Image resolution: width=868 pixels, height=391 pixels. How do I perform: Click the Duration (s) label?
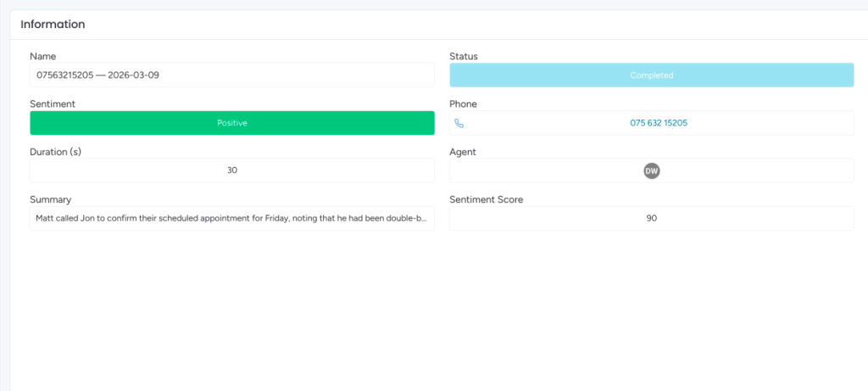click(x=55, y=152)
